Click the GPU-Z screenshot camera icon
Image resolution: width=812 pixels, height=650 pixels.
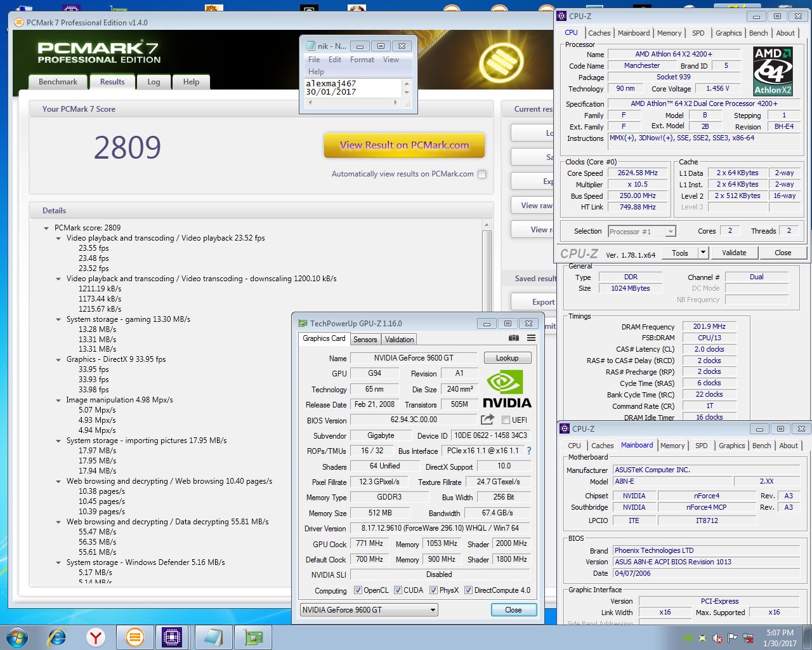(x=514, y=338)
